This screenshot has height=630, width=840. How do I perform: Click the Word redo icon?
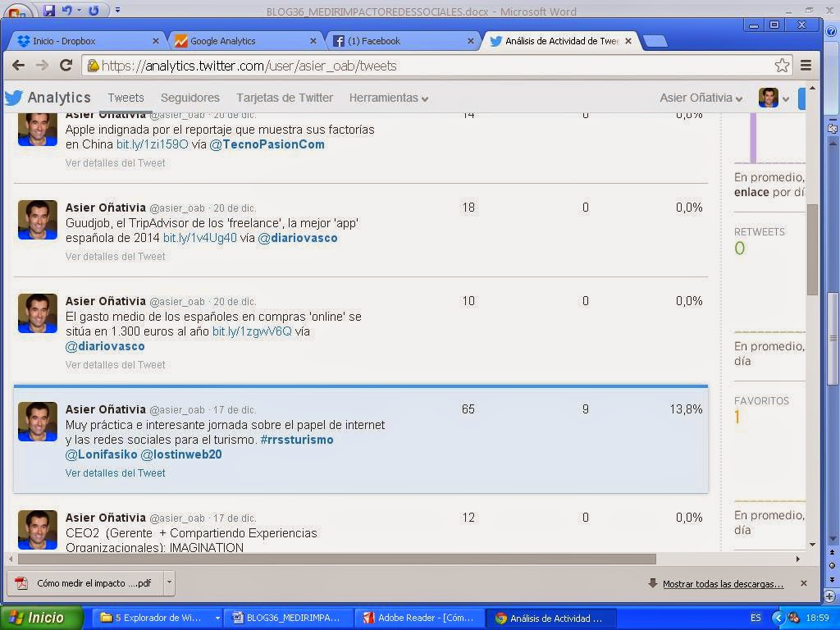pyautogui.click(x=94, y=10)
